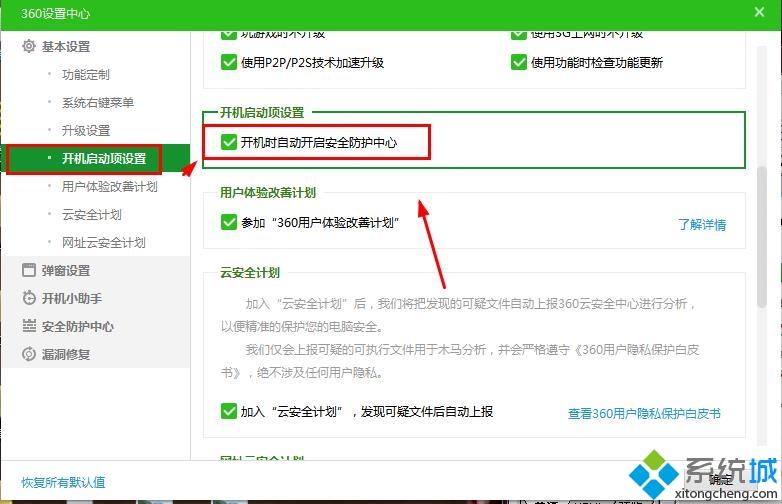Click the vertical scrollbar thumb

coord(761,237)
